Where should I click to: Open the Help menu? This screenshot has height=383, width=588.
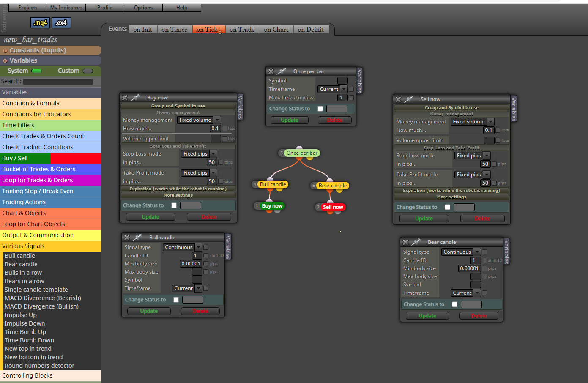coord(182,8)
